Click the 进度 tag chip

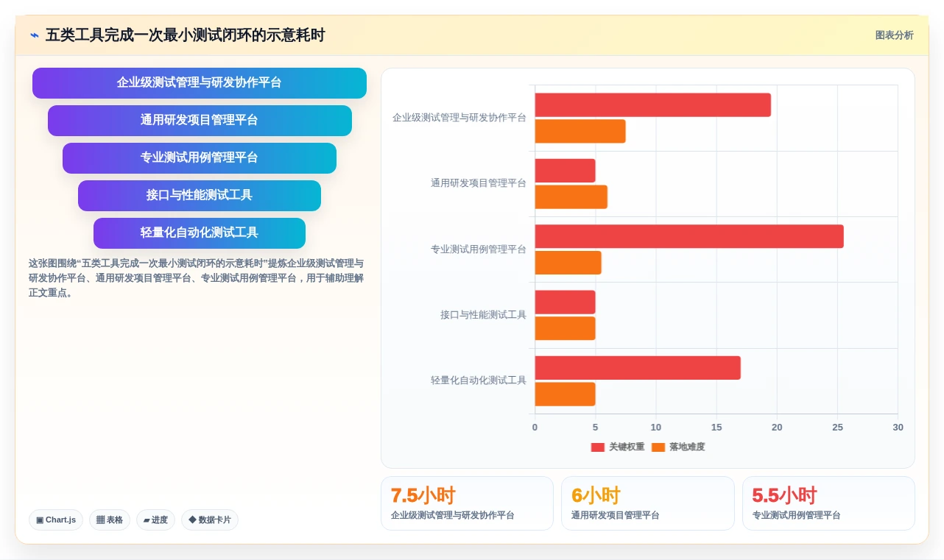tap(155, 520)
